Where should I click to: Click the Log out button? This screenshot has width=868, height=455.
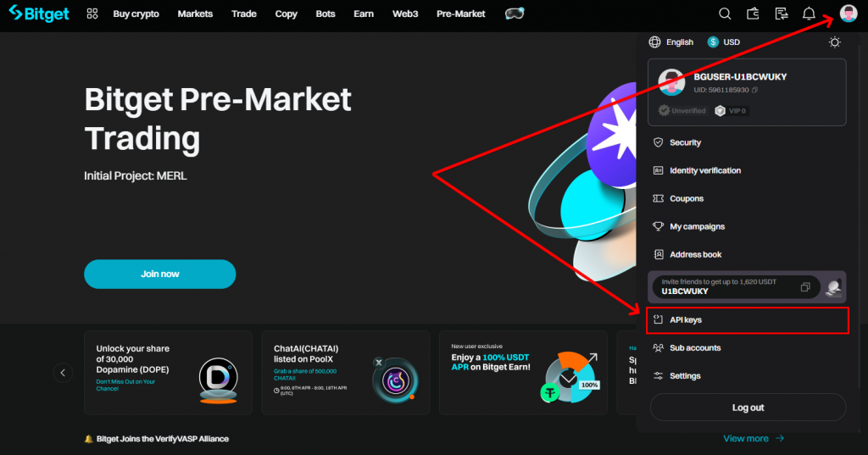(748, 408)
